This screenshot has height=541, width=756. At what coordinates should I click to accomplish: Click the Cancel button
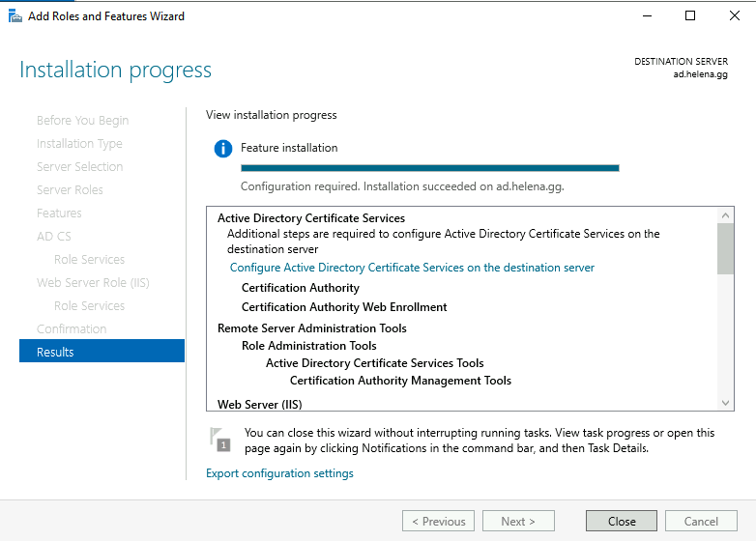tap(701, 521)
